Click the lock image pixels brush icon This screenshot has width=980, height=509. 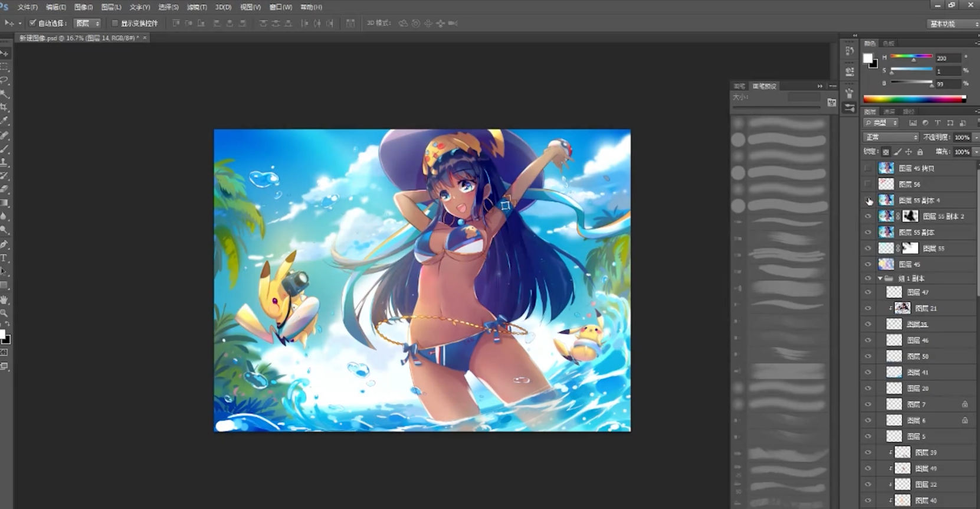coord(897,152)
